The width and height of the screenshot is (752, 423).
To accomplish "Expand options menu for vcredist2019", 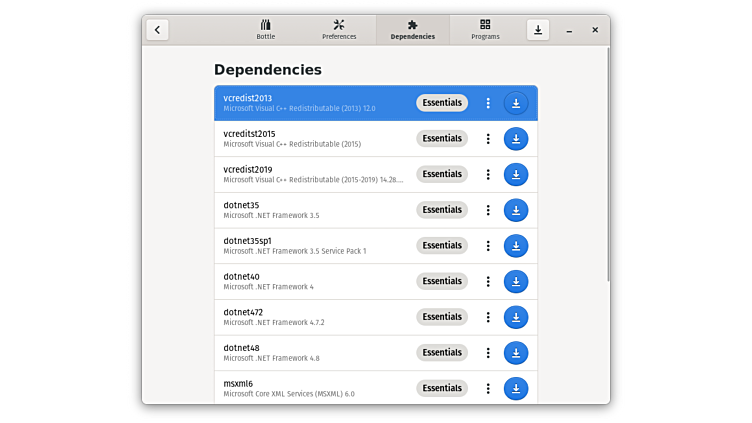I will [488, 174].
